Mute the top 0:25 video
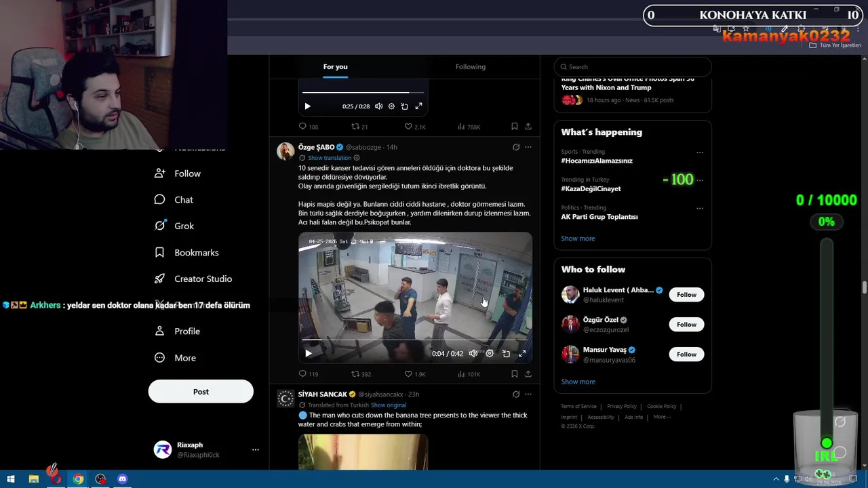Screen dimensions: 868x488 click(x=378, y=106)
